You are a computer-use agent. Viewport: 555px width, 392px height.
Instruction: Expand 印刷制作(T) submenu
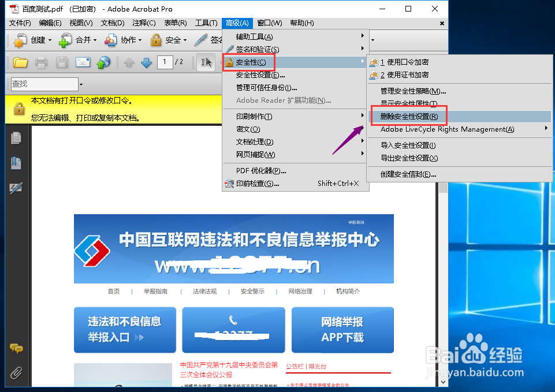362,115
